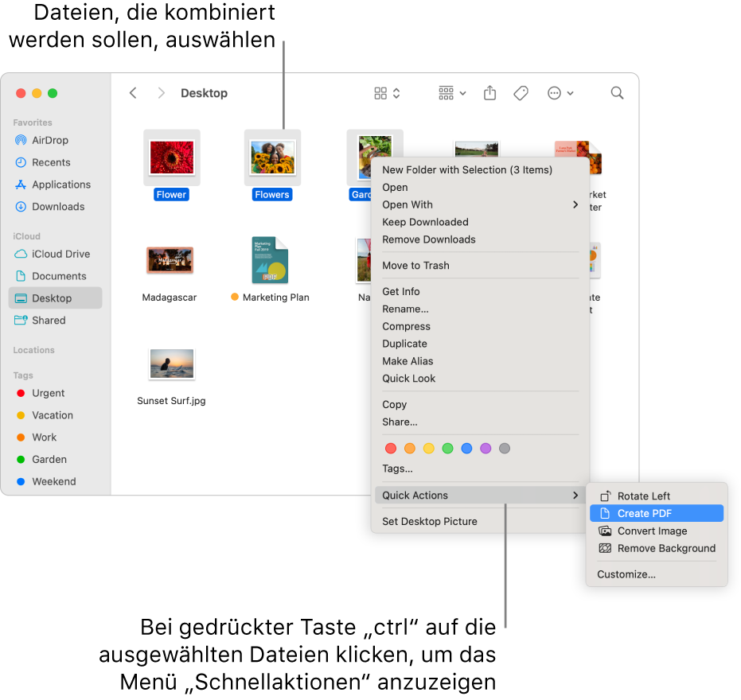The width and height of the screenshot is (741, 700).
Task: Select the Sunset Surf.jpg thumbnail
Action: tap(172, 364)
